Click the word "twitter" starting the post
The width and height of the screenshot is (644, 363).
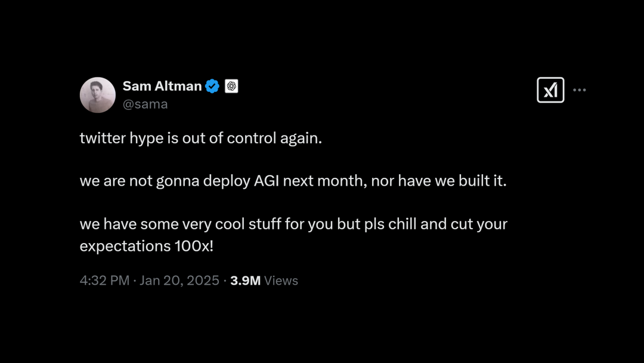click(x=103, y=138)
